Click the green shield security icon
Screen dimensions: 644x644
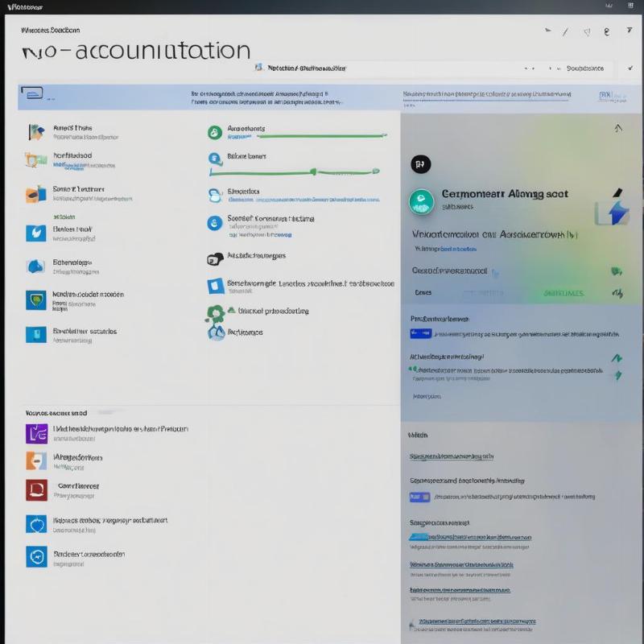coord(35,299)
